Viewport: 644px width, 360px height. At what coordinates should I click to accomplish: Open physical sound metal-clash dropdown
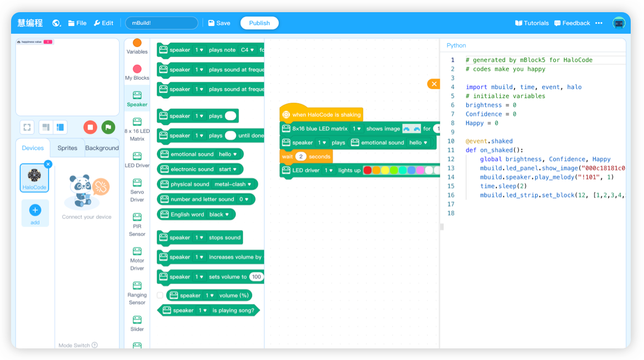click(x=233, y=184)
